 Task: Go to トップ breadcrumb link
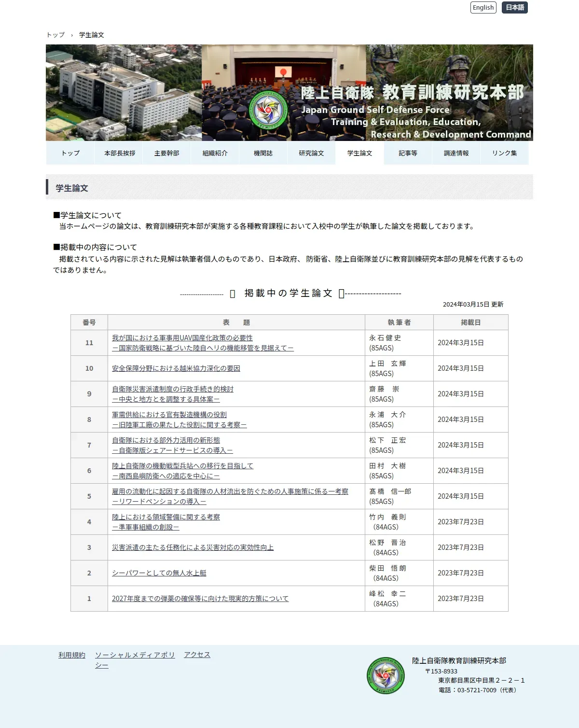[55, 35]
